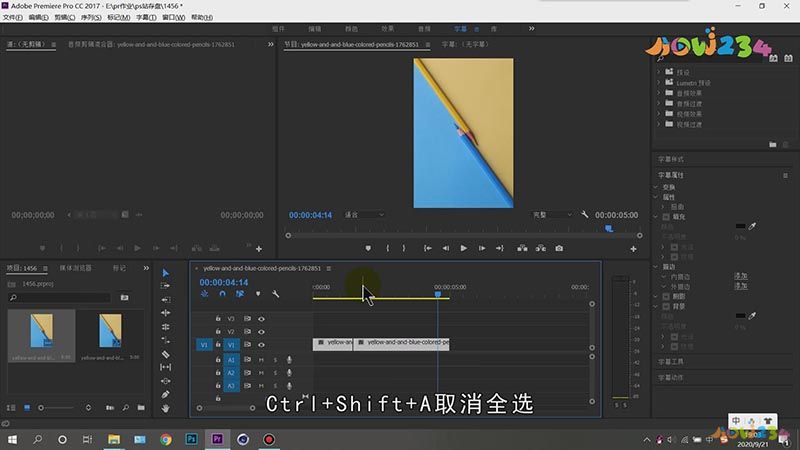Switch to Effects workspace tab

point(388,29)
